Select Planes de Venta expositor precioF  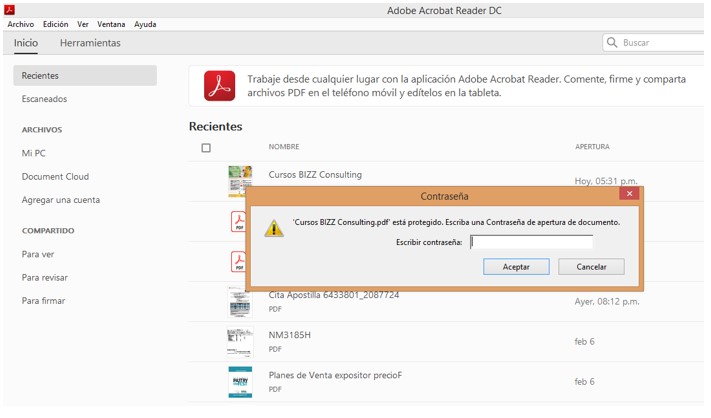[x=335, y=375]
